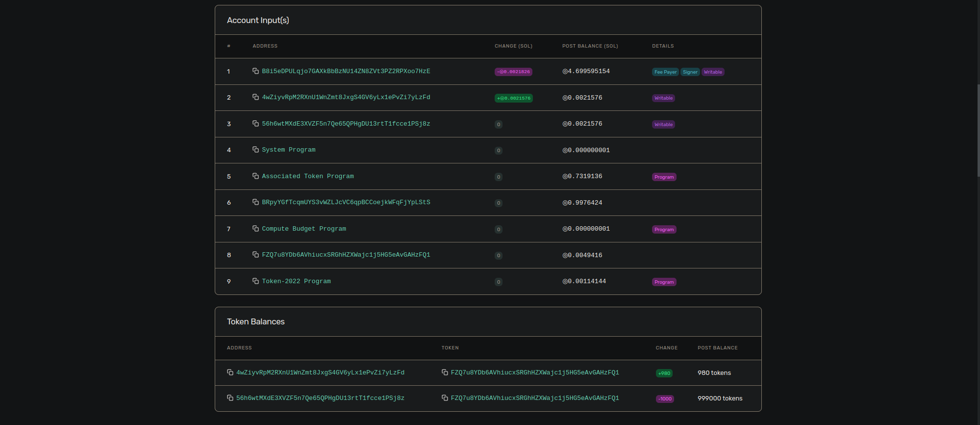Click Program badge for Token-2022 Program
This screenshot has height=425, width=980.
click(664, 282)
